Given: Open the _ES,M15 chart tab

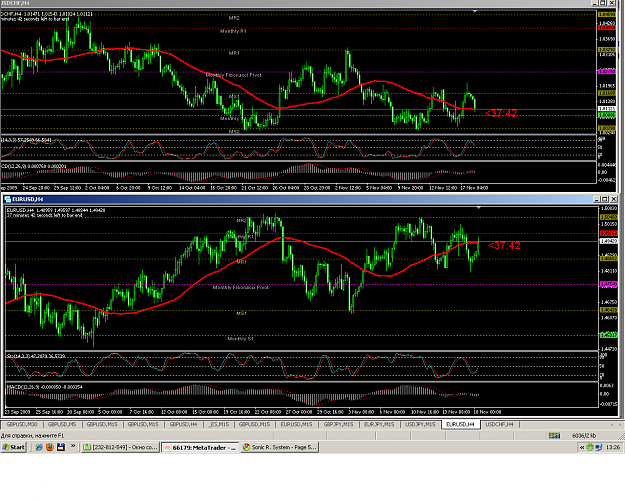Looking at the screenshot, I should click(218, 425).
